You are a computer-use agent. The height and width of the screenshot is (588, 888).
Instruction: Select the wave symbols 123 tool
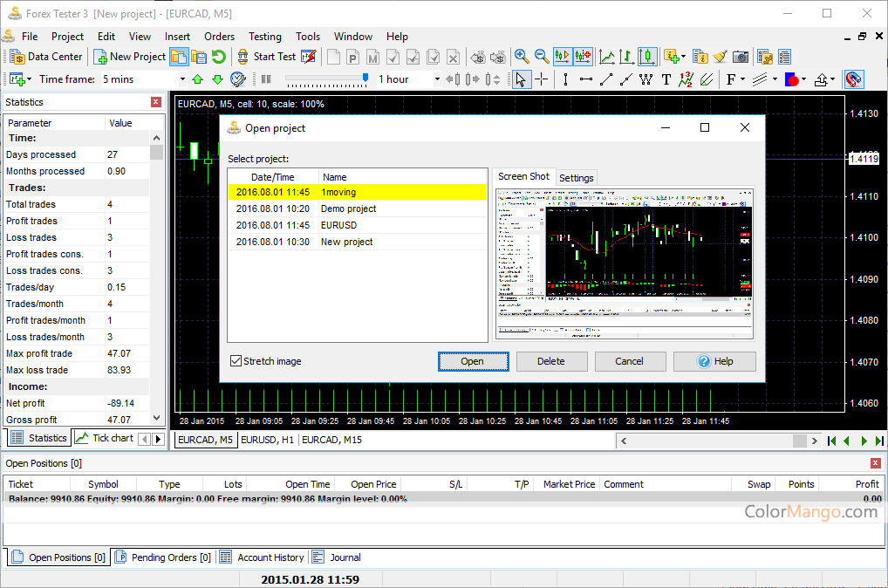686,79
